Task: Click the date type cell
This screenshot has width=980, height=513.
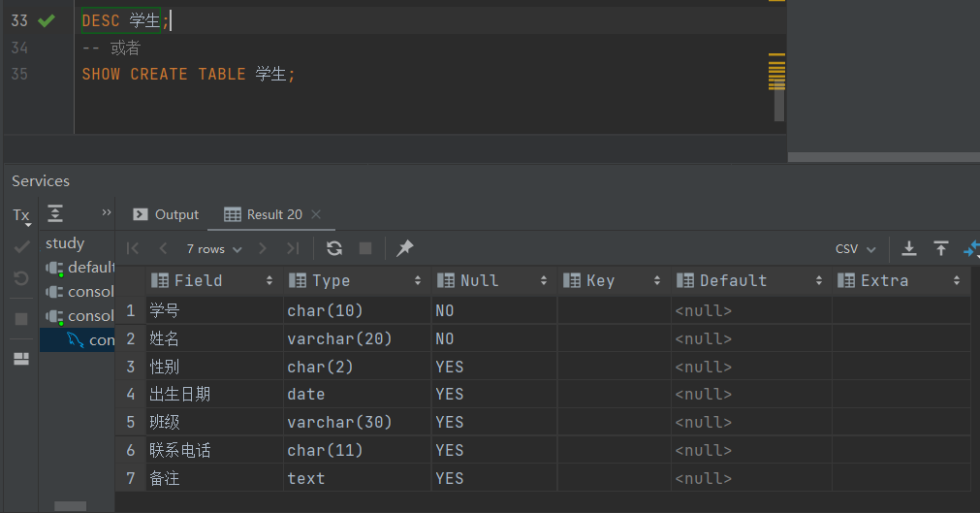Action: point(357,394)
